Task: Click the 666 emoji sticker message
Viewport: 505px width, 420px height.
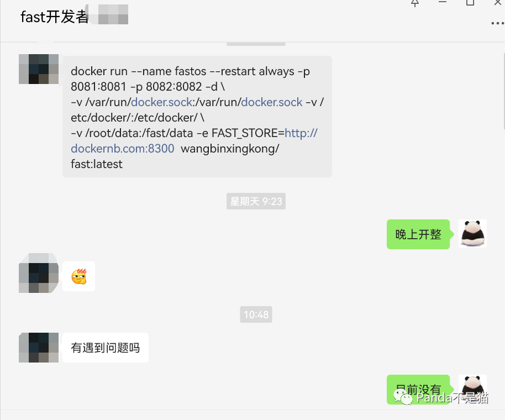Action: (79, 276)
